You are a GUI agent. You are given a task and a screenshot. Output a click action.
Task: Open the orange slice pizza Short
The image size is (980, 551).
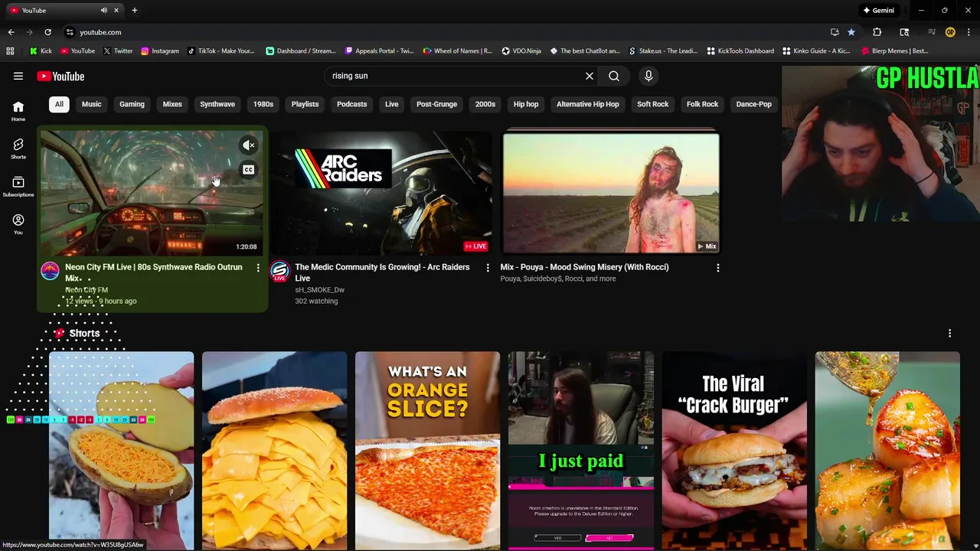427,451
